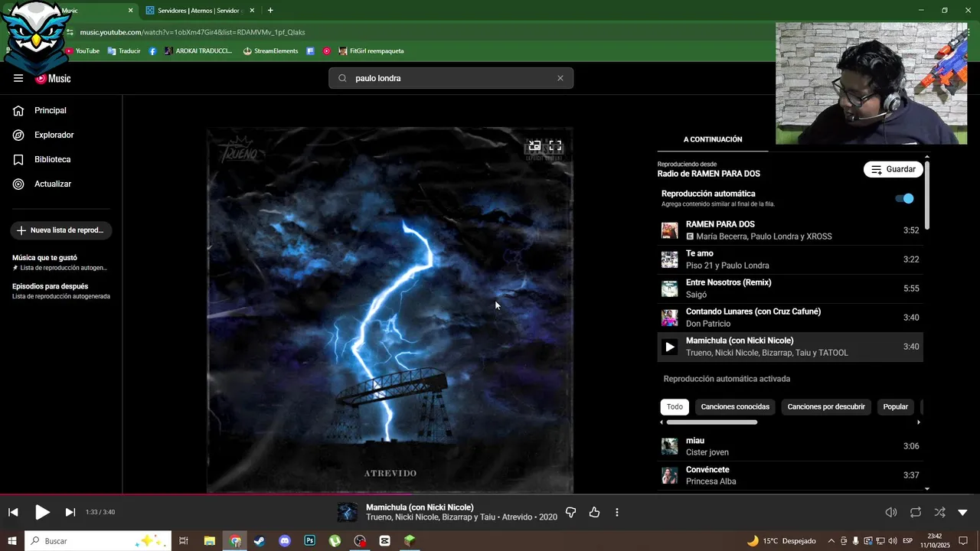
Task: Go to YouTube Music home via logo
Action: [x=54, y=78]
